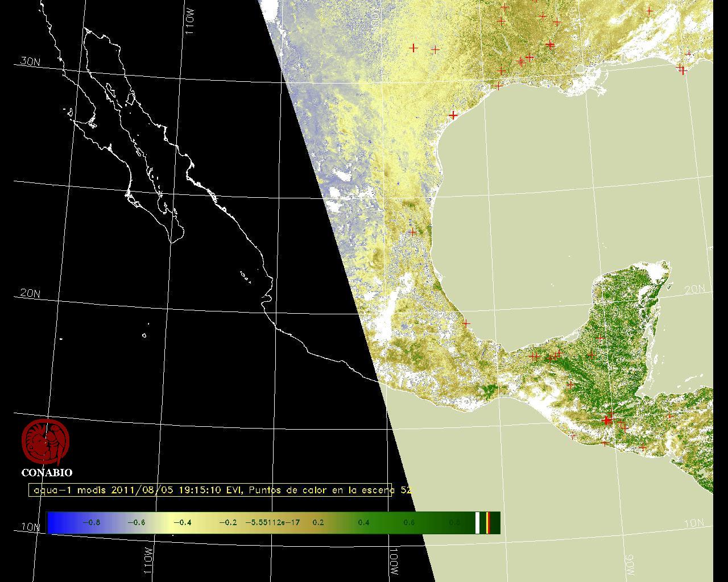Click the 10N latitude label at bottom right
728x582 pixels.
coord(694,523)
